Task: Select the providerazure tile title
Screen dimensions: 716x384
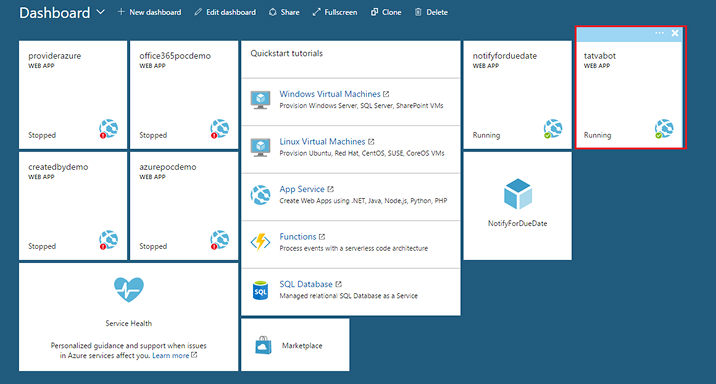Action: (x=54, y=56)
